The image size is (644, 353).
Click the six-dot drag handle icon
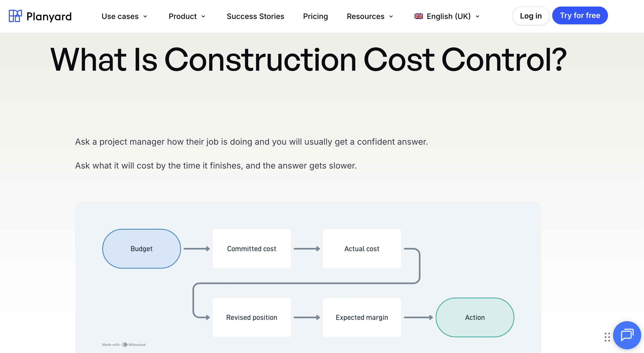click(x=607, y=337)
